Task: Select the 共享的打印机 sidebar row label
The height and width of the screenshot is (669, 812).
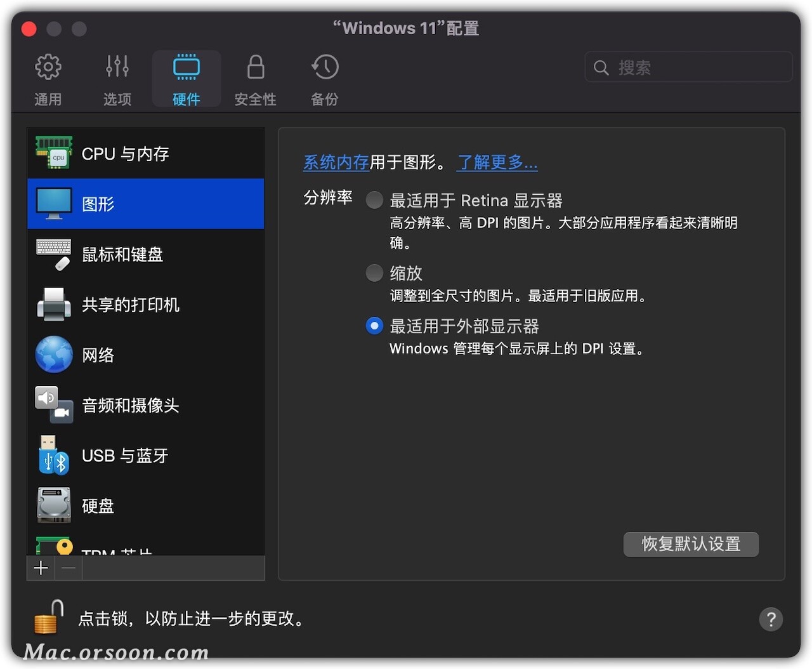Action: pos(131,305)
